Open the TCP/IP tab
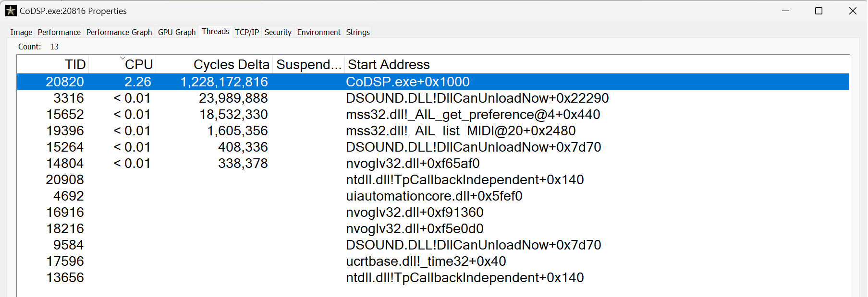Screen dimensions: 868x297 click(x=247, y=32)
